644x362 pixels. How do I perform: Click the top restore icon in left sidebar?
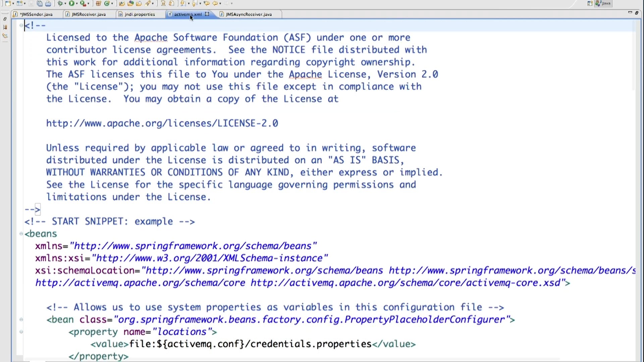click(x=5, y=19)
